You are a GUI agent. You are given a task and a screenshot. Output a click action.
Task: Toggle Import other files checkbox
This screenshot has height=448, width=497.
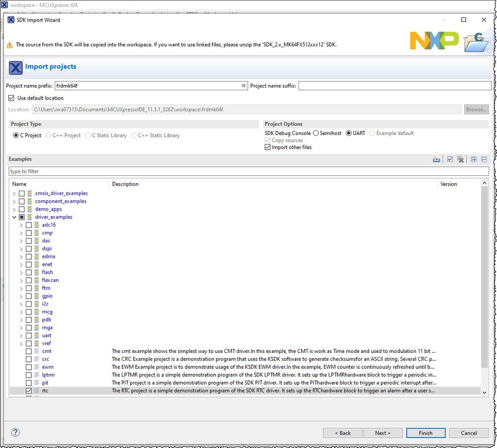pos(268,147)
